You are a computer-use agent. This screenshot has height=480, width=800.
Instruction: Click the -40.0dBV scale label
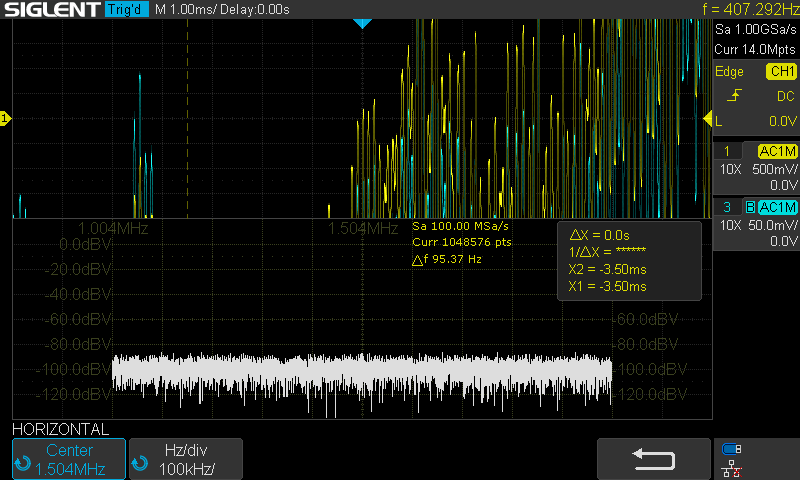click(78, 294)
